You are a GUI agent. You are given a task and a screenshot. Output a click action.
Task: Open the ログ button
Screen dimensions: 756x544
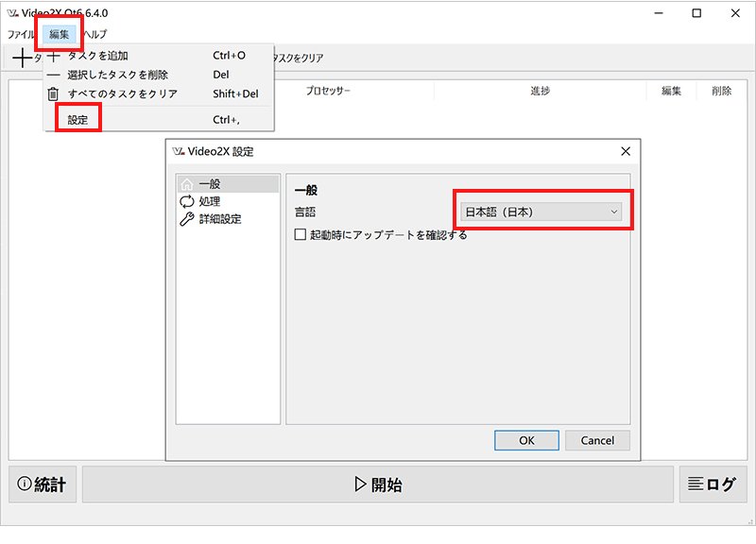pyautogui.click(x=713, y=484)
